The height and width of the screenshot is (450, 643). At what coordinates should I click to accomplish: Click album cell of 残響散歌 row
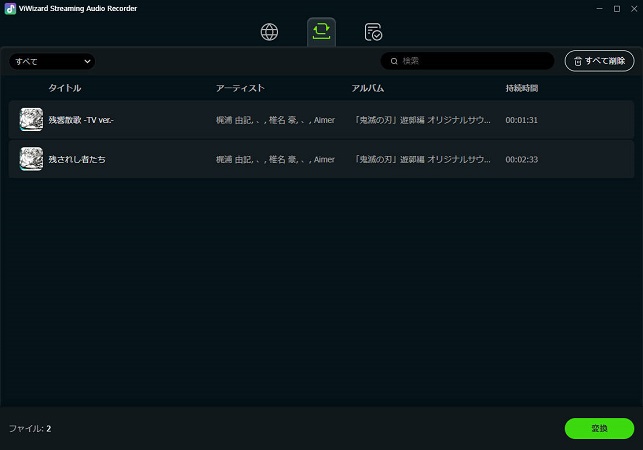tap(422, 120)
